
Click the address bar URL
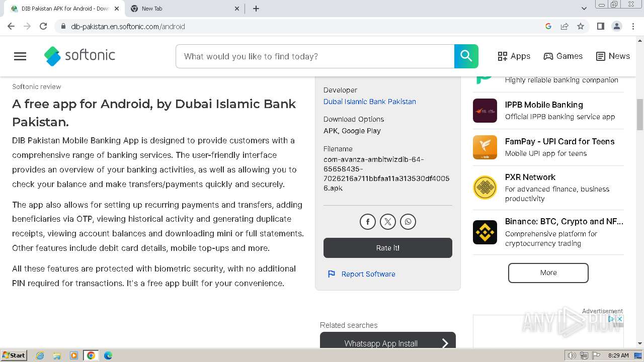click(x=128, y=26)
